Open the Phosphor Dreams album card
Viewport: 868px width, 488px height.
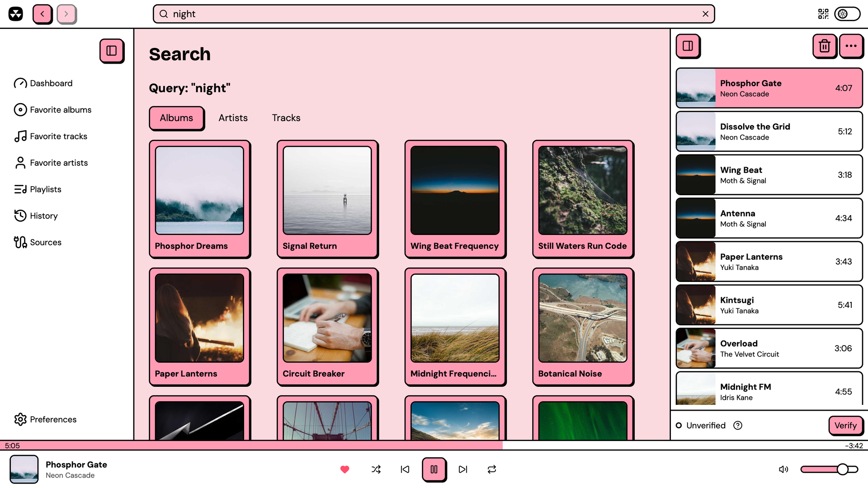point(199,199)
